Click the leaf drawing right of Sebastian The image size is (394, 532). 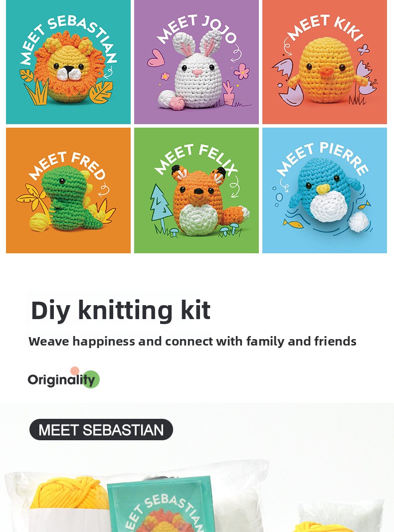pos(101,91)
